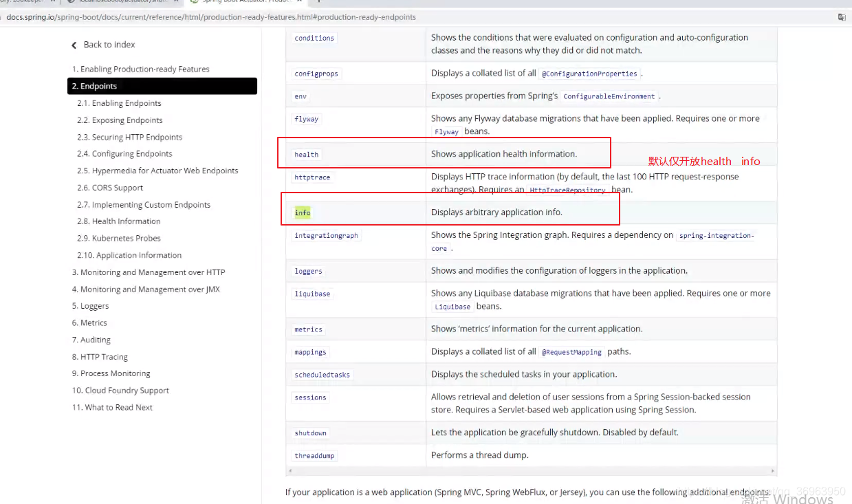This screenshot has height=504, width=852.
Task: Open 2.1. Enabling Endpoints
Action: tap(119, 103)
